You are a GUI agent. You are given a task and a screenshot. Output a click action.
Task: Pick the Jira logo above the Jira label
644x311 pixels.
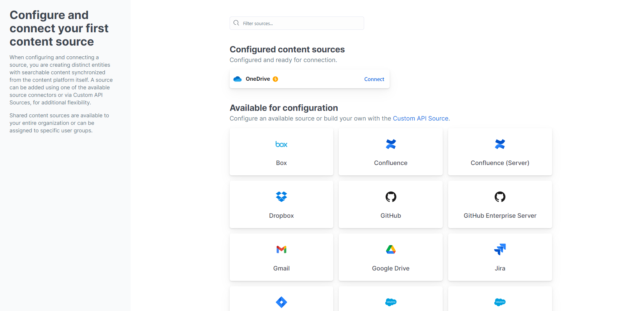click(500, 249)
